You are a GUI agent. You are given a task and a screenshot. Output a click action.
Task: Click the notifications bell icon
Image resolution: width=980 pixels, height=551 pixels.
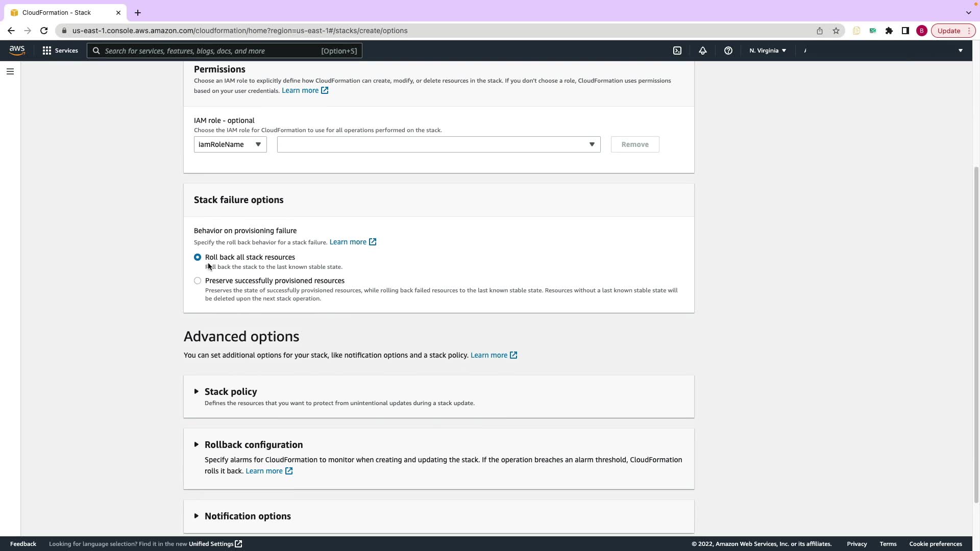click(703, 51)
